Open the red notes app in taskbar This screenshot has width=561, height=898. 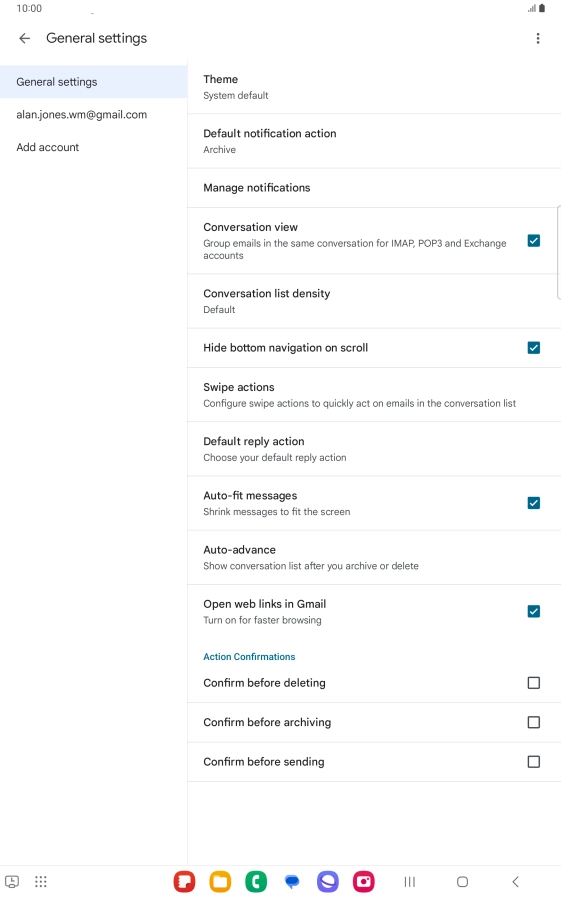coord(184,881)
